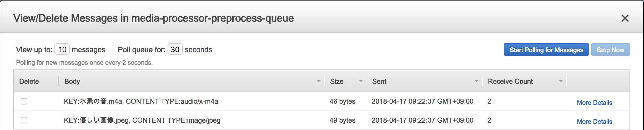The width and height of the screenshot is (644, 130).
Task: Open the Body column dropdown arrow
Action: [x=319, y=81]
